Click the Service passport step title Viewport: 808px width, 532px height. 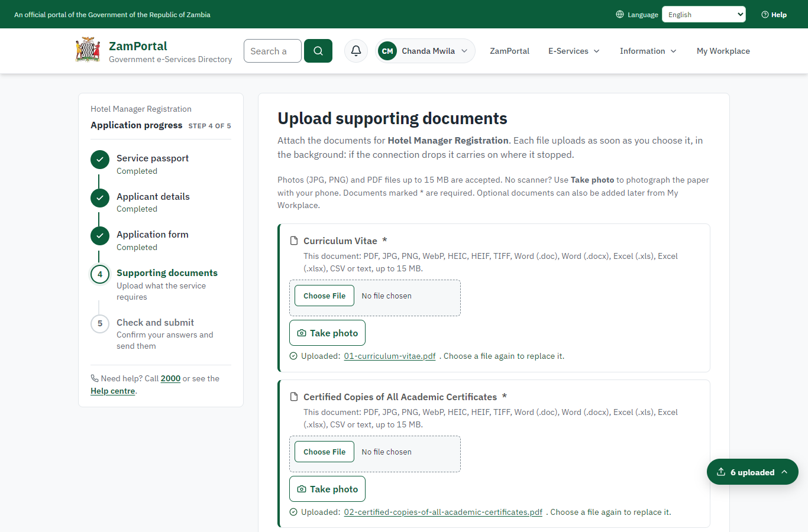tap(153, 158)
